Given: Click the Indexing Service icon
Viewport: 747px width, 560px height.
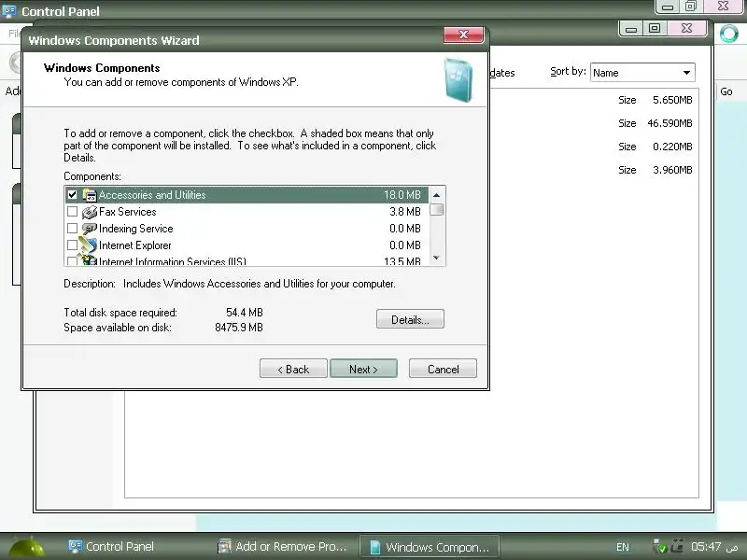Looking at the screenshot, I should pos(89,229).
